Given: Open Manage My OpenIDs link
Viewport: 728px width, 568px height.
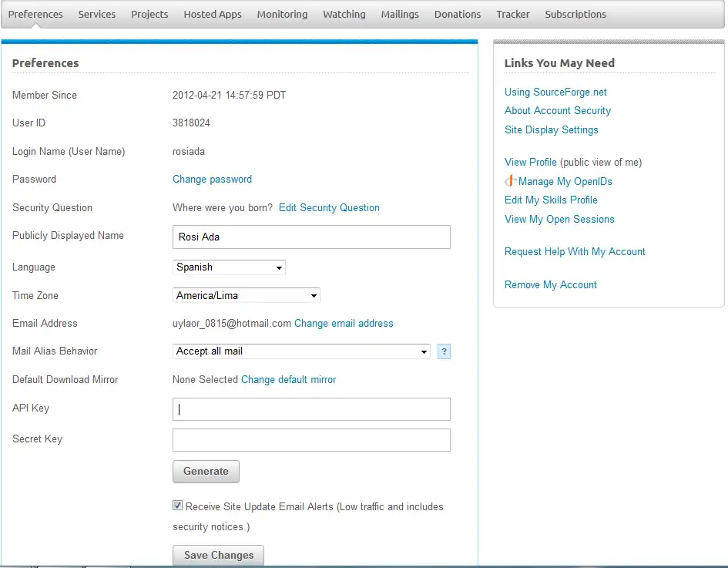Looking at the screenshot, I should (x=565, y=182).
